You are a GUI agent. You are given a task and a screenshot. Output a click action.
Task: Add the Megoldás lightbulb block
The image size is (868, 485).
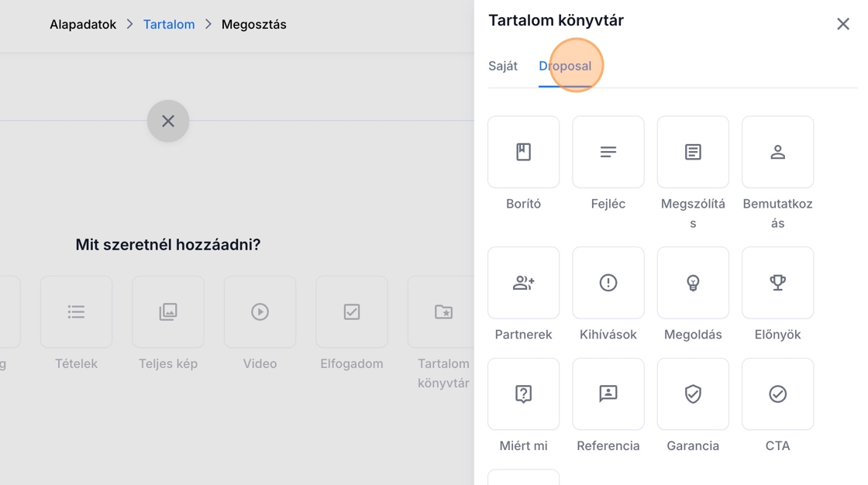[x=693, y=283]
